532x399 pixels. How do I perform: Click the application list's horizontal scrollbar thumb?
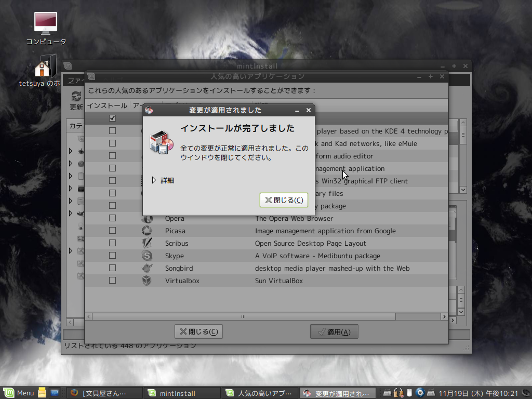pyautogui.click(x=244, y=316)
